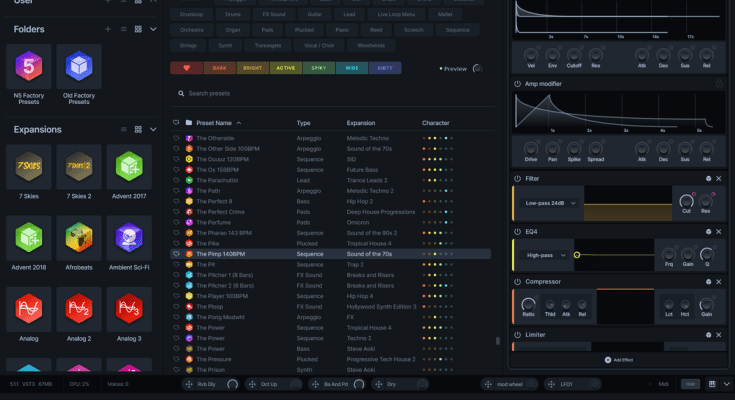The width and height of the screenshot is (735, 400).
Task: Toggle the Amp modifier power button
Action: (x=518, y=84)
